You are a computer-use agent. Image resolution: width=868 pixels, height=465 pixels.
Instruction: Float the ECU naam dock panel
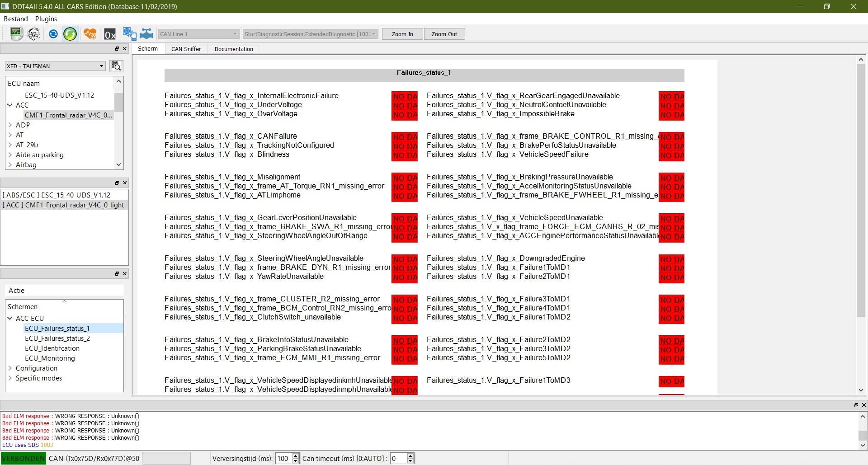pos(117,49)
